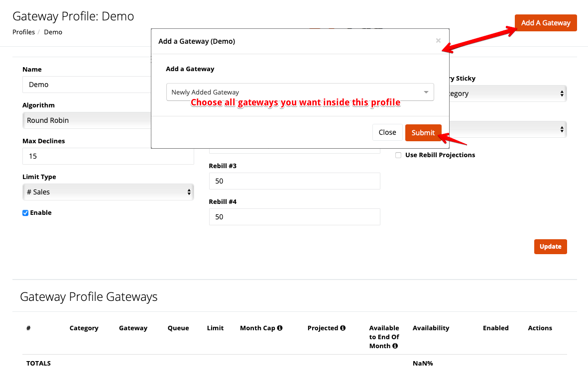Close the Add a Gateway dialog with X
The width and height of the screenshot is (588, 377).
tap(438, 41)
